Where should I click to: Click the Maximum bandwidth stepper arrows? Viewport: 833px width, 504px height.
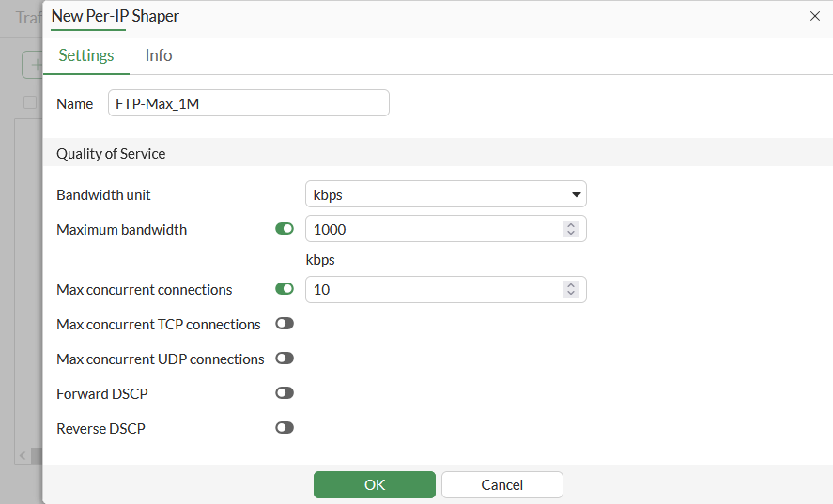click(x=570, y=229)
